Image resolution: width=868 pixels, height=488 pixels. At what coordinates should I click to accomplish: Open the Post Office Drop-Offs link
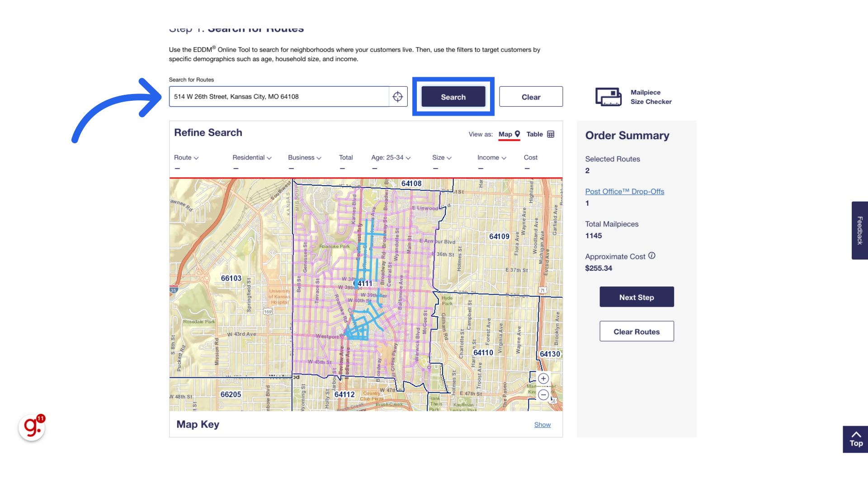point(624,192)
